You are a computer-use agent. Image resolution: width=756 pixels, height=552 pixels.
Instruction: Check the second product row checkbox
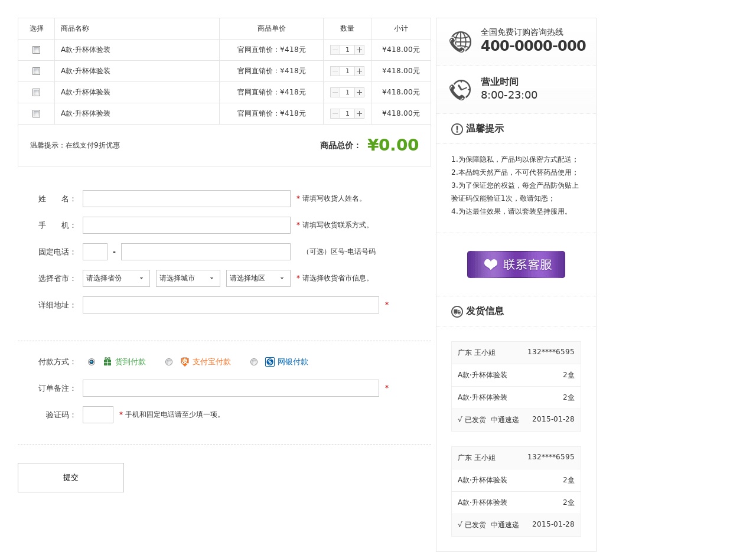(x=37, y=71)
